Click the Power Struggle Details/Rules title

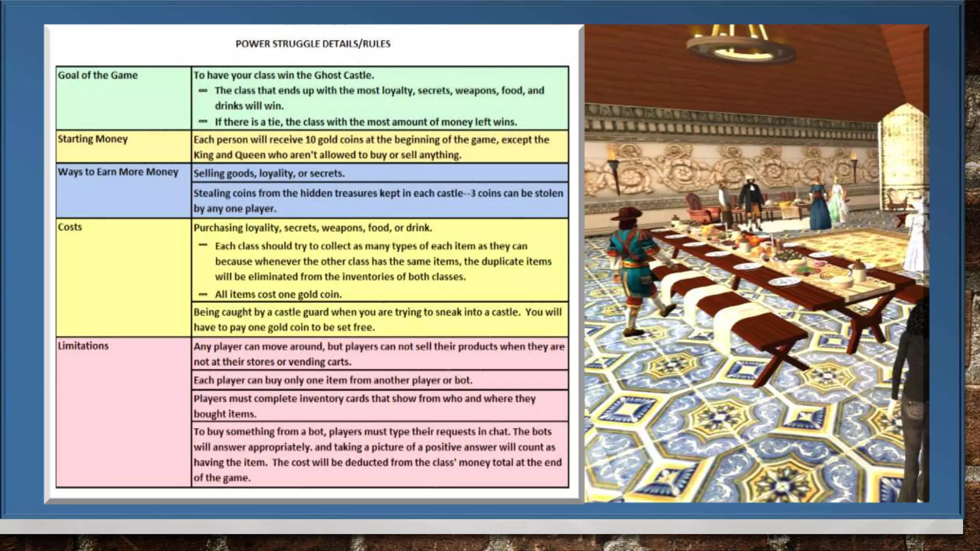313,44
